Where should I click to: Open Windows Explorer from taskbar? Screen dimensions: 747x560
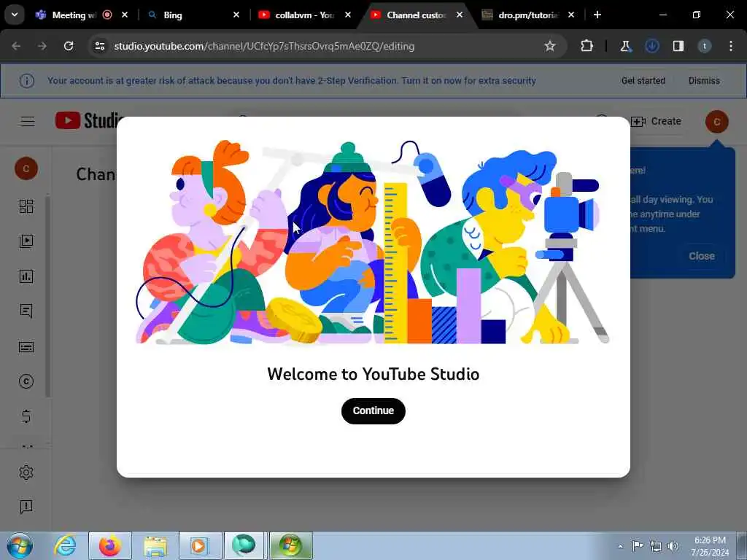(155, 545)
